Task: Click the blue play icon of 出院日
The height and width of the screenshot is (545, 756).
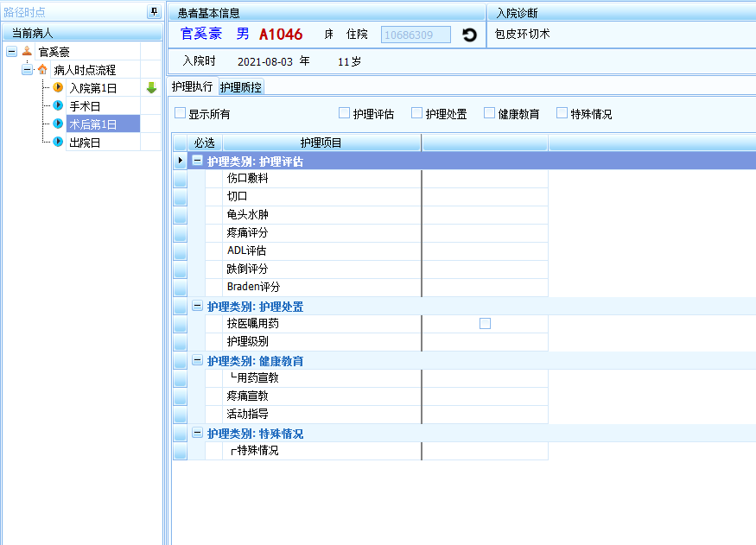Action: click(59, 142)
